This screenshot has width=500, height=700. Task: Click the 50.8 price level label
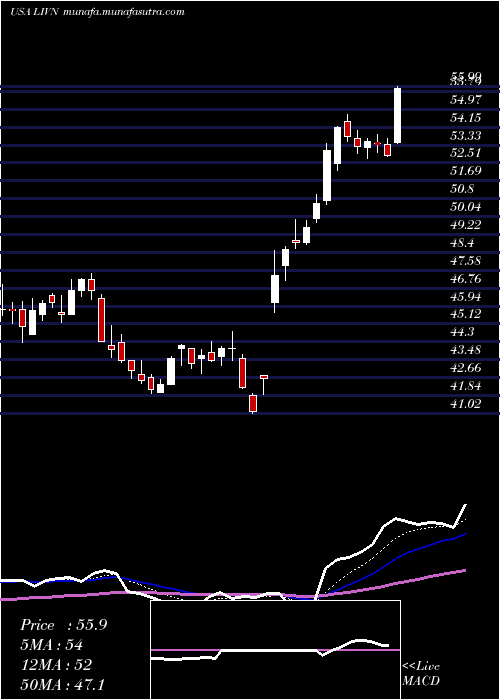(x=462, y=189)
